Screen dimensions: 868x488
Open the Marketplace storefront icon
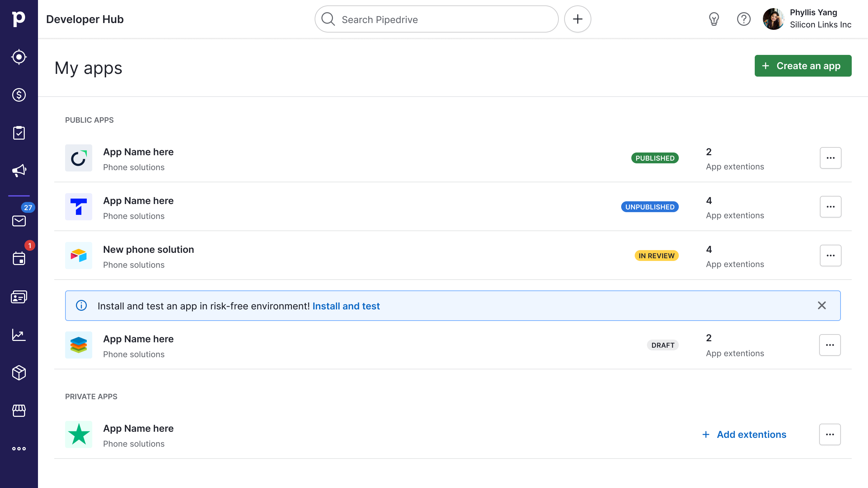(19, 411)
